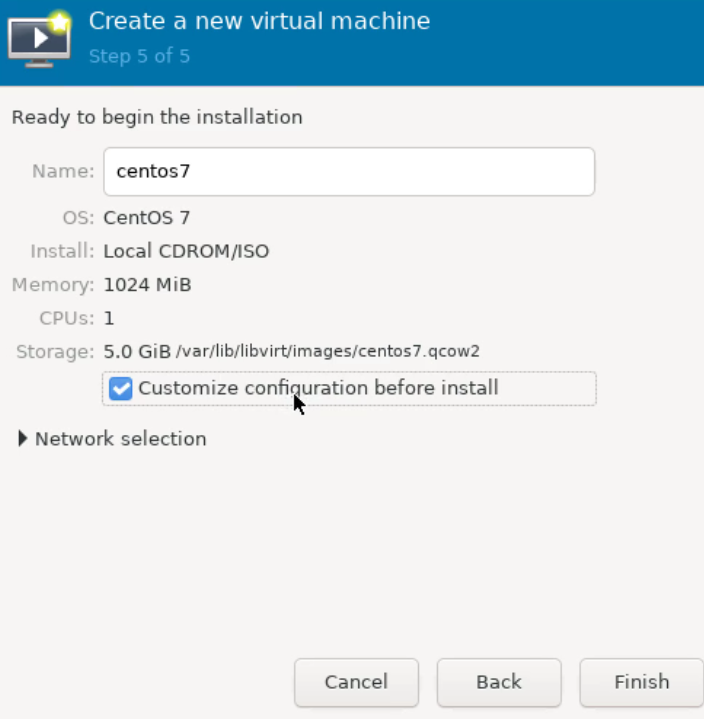
Task: Click the storage size '5.0 GiB'
Action: pyautogui.click(x=137, y=352)
